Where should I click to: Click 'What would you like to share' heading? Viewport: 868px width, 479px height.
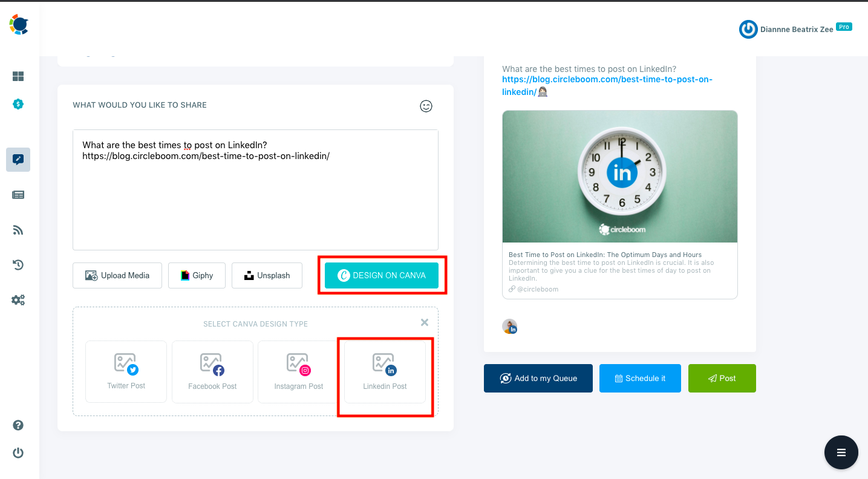140,105
